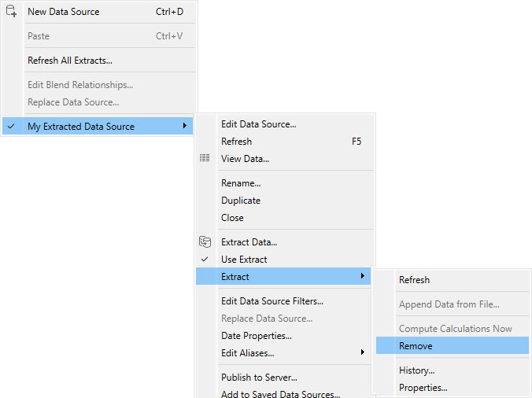
Task: Open Edit Data Source dialog
Action: tap(258, 124)
